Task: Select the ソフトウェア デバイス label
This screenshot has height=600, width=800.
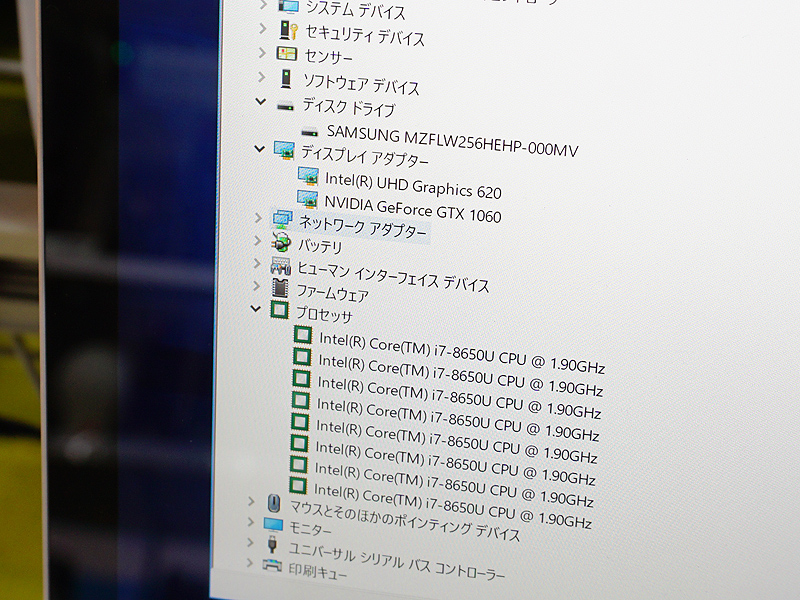Action: 361,84
